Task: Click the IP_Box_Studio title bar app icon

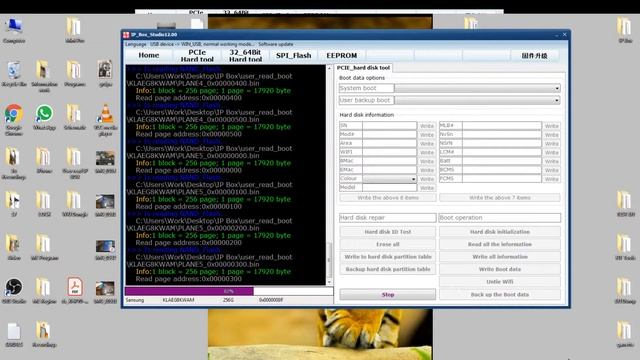Action: click(126, 35)
